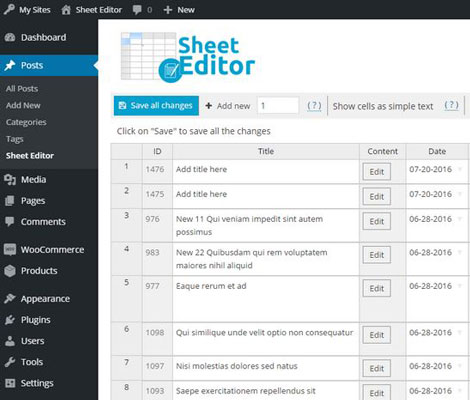Click Edit button for post 1476
470x400 pixels.
coord(377,172)
